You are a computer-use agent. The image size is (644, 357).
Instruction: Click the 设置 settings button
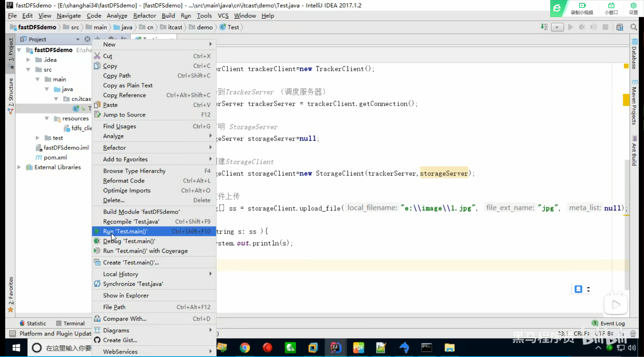click(x=633, y=8)
